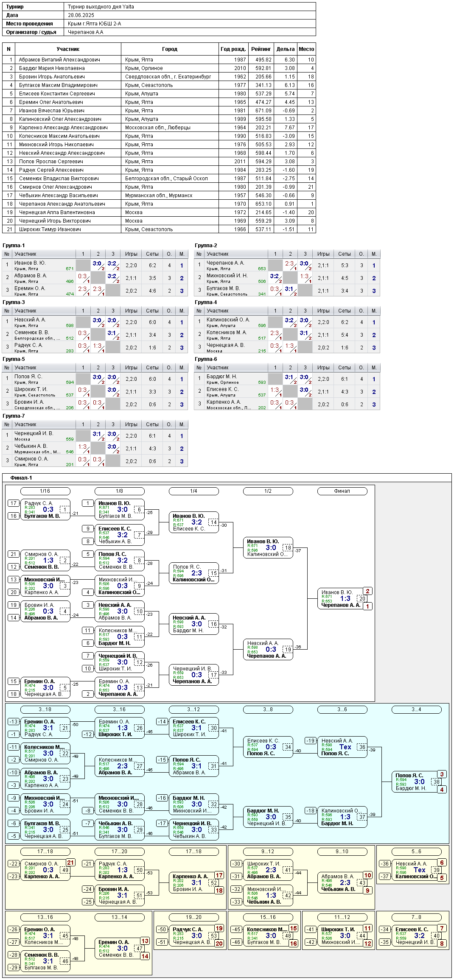Click the 'Группа-1' heading
The image size is (454, 980).
(14, 246)
